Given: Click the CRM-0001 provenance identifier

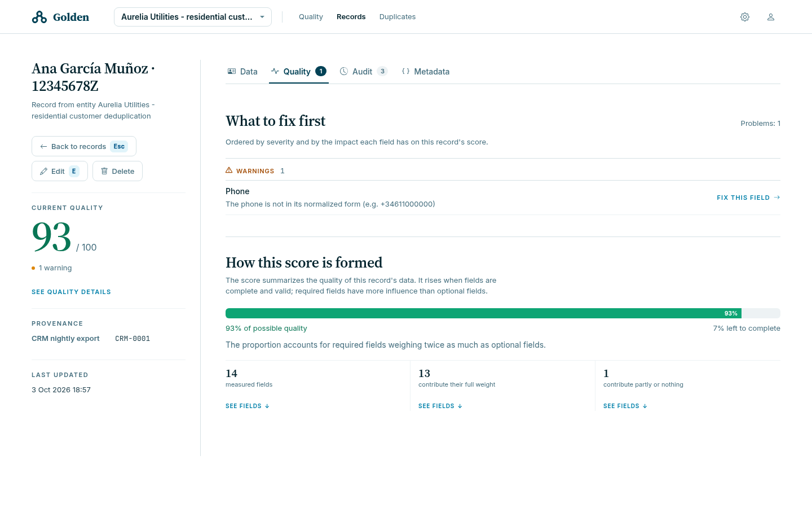Looking at the screenshot, I should coord(133,339).
